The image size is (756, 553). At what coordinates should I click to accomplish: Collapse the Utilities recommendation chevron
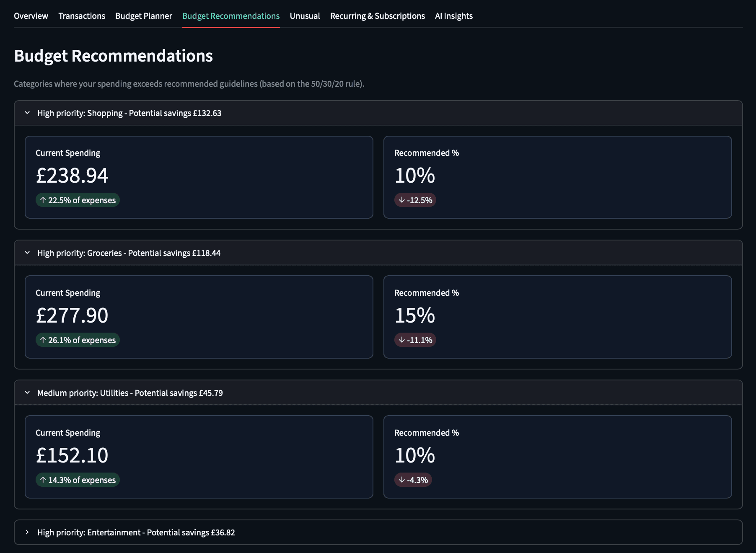[27, 393]
